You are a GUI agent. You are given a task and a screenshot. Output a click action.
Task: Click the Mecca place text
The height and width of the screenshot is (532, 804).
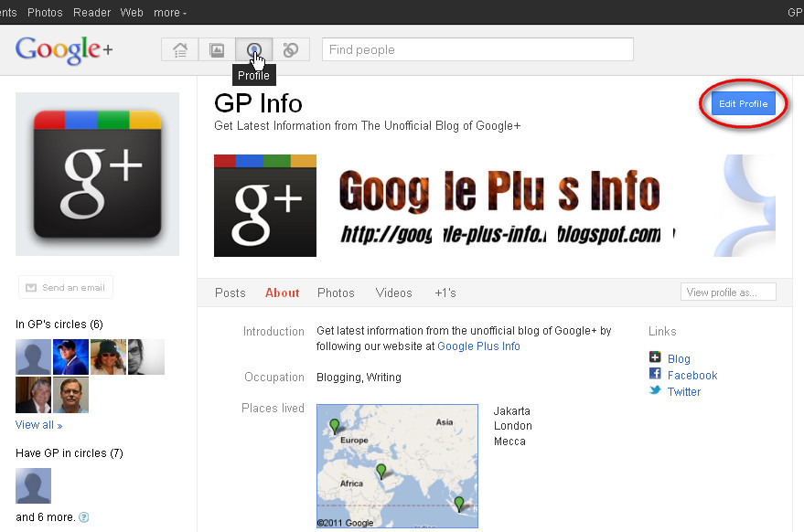509,442
